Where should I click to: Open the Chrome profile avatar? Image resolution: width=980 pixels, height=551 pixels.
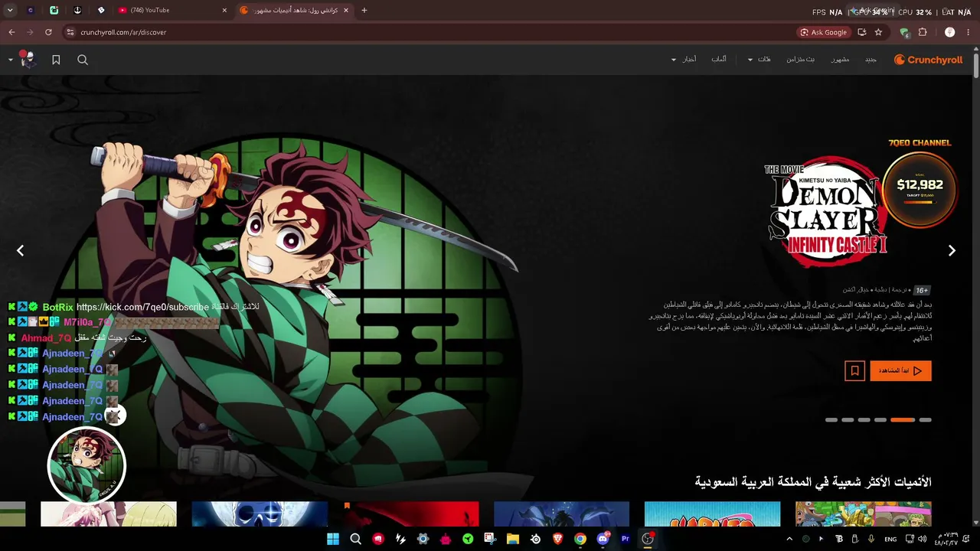949,32
